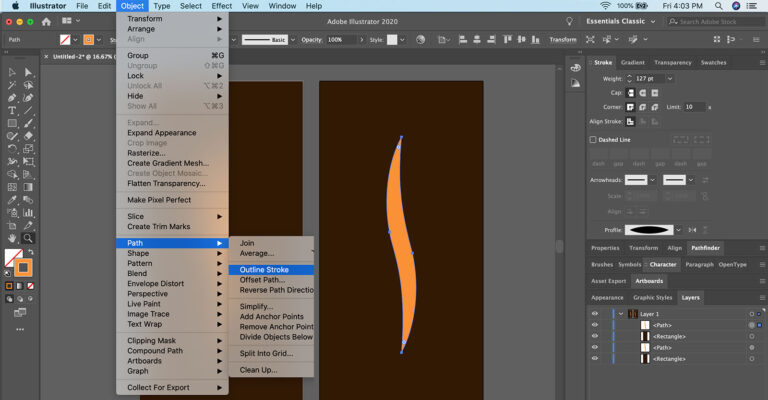Image resolution: width=768 pixels, height=400 pixels.
Task: Open the second Arrowheads dropdown
Action: [x=691, y=180]
